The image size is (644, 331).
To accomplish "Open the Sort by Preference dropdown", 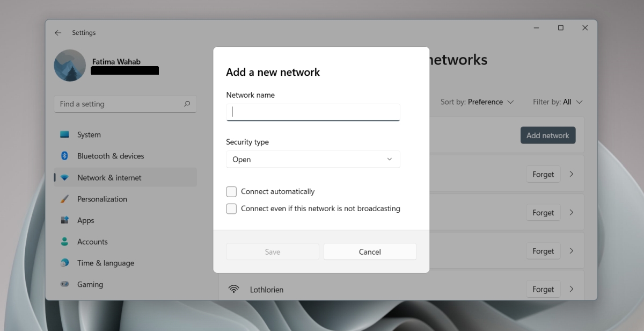I will [477, 102].
